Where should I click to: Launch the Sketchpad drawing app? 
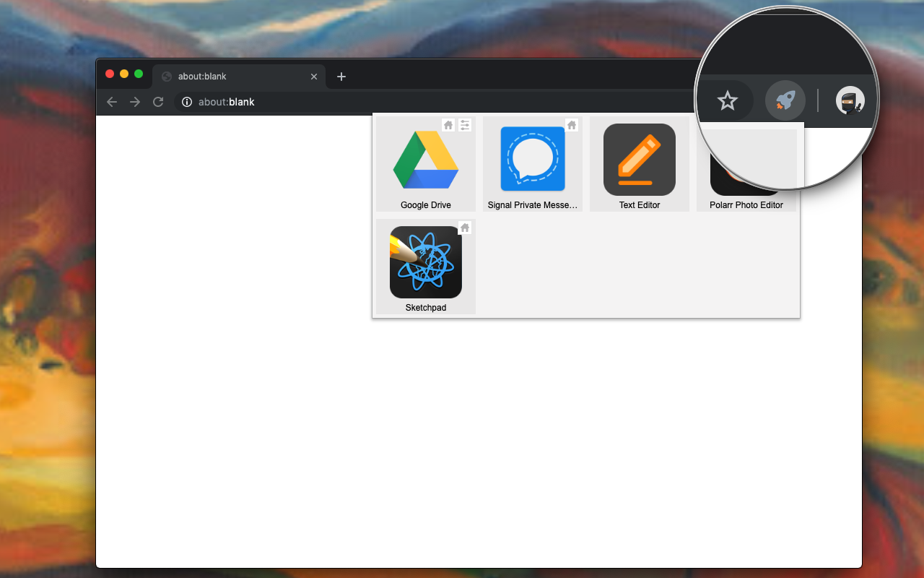(x=425, y=262)
